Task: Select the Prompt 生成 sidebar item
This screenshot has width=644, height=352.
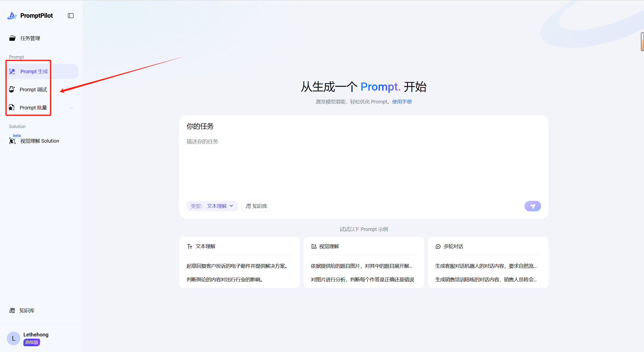Action: (x=34, y=71)
